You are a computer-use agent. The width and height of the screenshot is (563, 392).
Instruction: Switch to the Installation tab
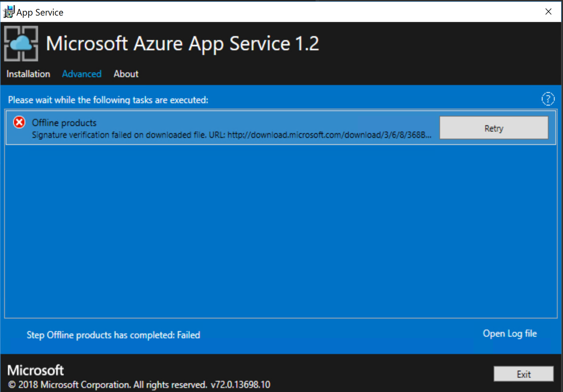tap(28, 74)
